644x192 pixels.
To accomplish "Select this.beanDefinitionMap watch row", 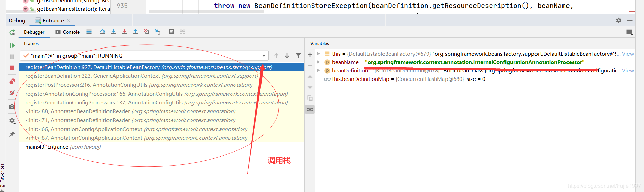I will [475, 79].
